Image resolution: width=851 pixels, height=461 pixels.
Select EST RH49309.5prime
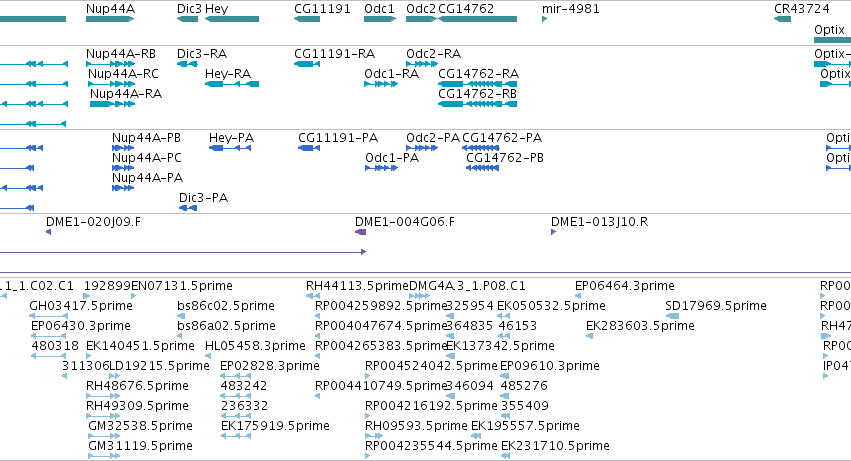[x=103, y=416]
